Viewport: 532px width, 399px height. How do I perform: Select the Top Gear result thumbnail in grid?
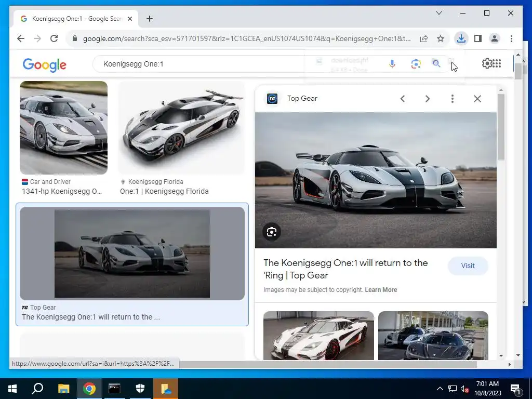click(132, 254)
